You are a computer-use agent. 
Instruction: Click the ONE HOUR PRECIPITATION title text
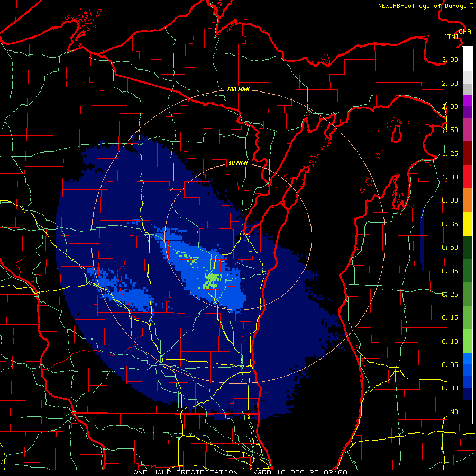tap(186, 472)
